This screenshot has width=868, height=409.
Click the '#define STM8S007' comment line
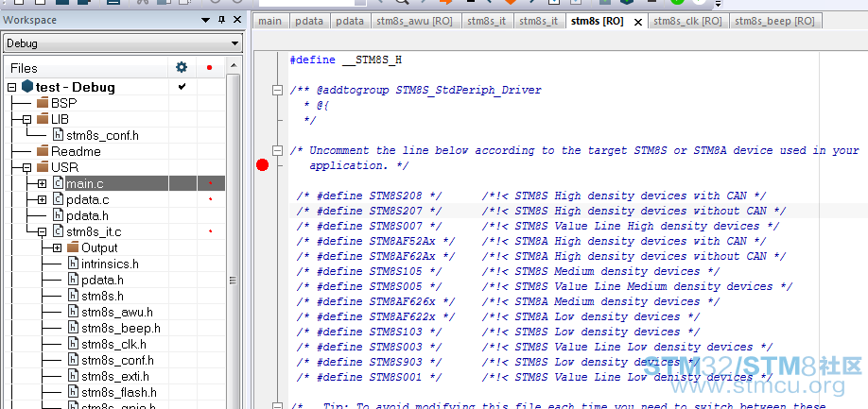pos(538,226)
